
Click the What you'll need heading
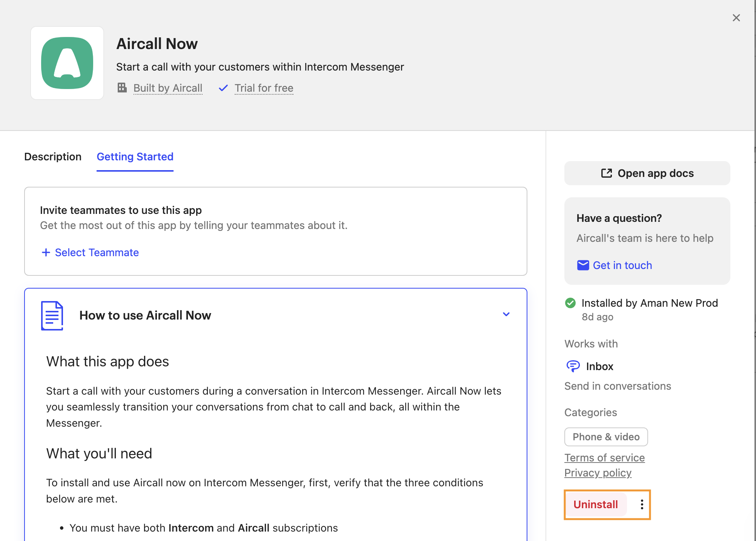click(x=99, y=453)
